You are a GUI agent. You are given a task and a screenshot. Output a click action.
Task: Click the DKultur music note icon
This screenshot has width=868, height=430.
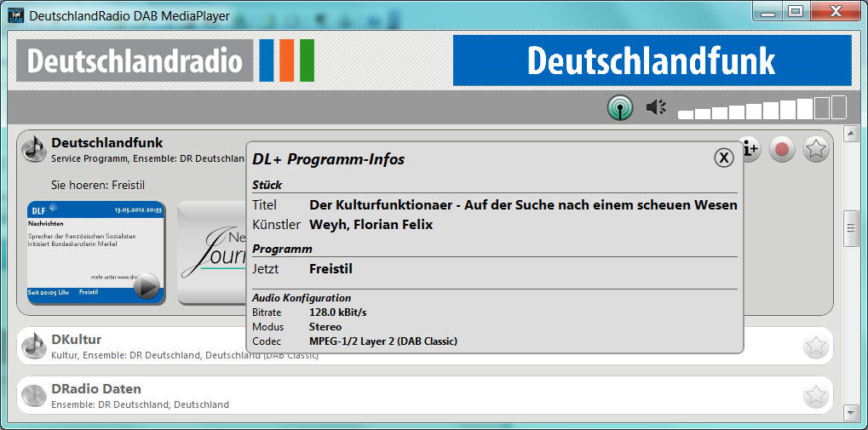coord(34,346)
